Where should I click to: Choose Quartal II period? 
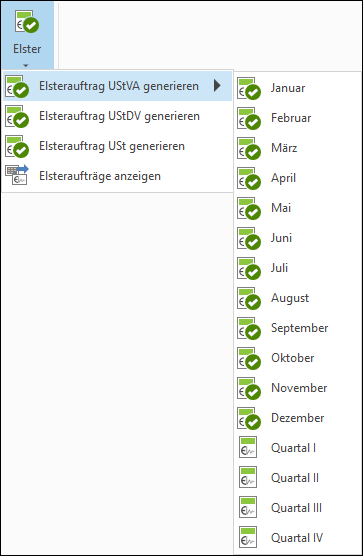[297, 478]
